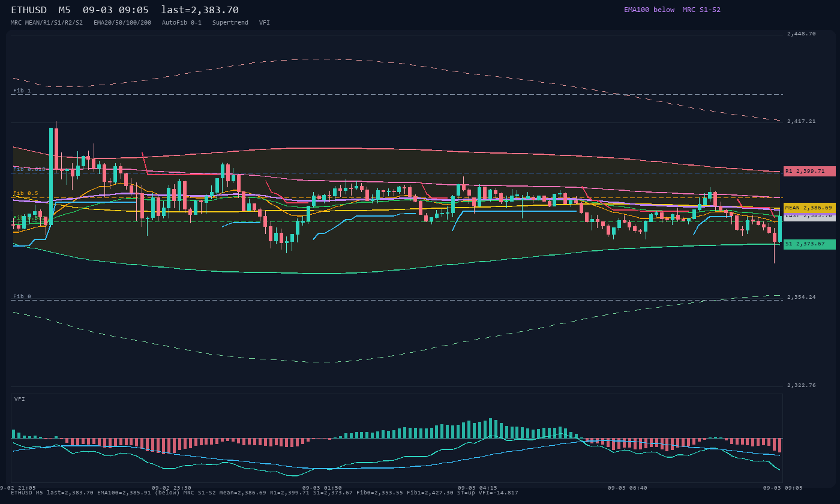This screenshot has height=504, width=840.
Task: Select the M5 timeframe label in the title
Action: point(65,10)
